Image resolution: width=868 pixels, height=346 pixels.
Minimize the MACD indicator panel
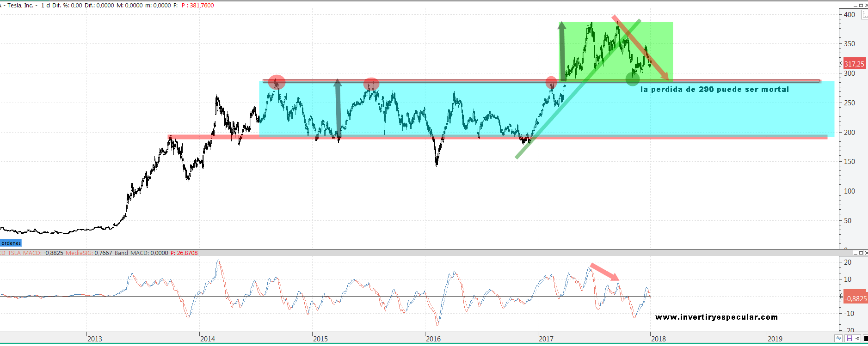point(856,253)
